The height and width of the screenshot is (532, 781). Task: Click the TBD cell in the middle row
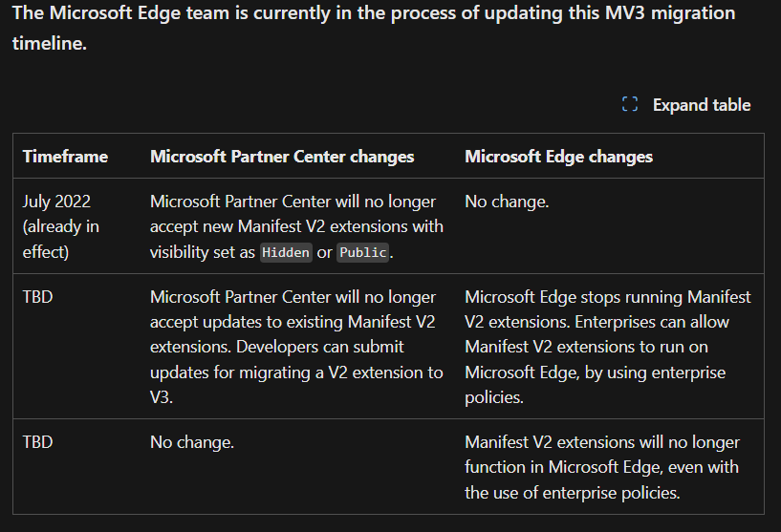click(x=38, y=297)
